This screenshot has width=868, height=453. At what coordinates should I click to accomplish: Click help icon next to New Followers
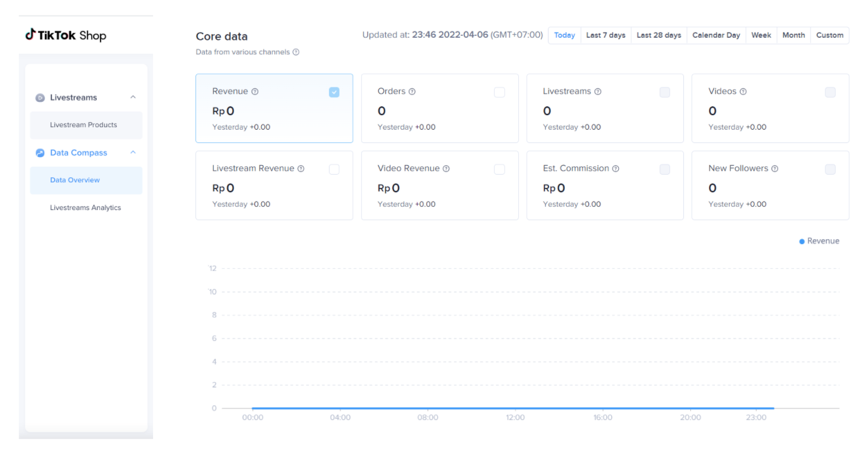pos(774,169)
